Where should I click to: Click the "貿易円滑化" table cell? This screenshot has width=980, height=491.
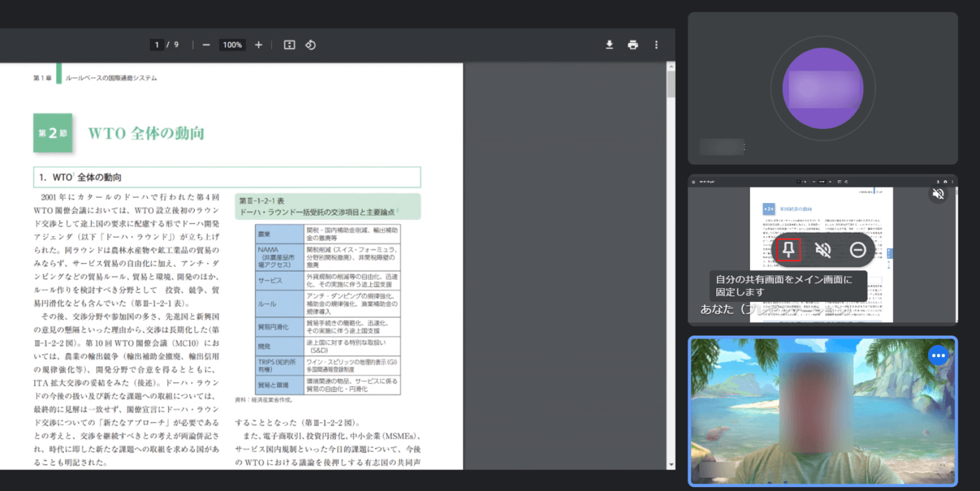click(279, 327)
